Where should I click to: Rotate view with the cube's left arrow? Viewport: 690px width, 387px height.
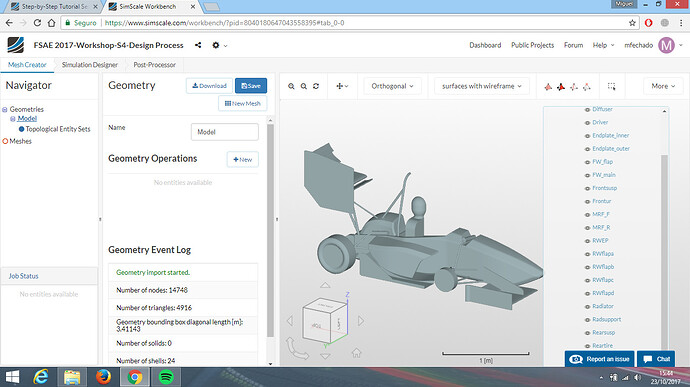290,321
